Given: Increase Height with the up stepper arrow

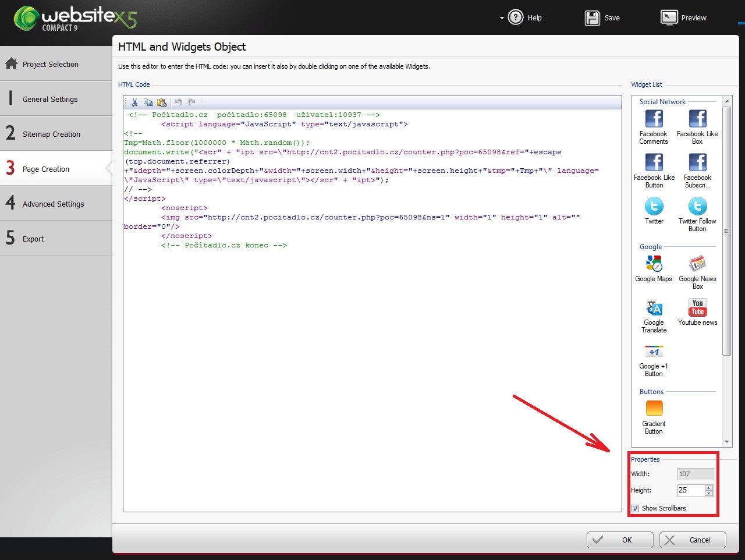Looking at the screenshot, I should coord(708,488).
